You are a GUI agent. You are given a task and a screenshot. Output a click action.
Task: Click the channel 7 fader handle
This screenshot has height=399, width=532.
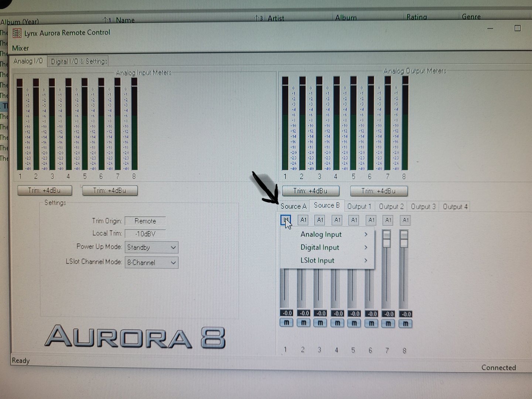[x=386, y=239]
